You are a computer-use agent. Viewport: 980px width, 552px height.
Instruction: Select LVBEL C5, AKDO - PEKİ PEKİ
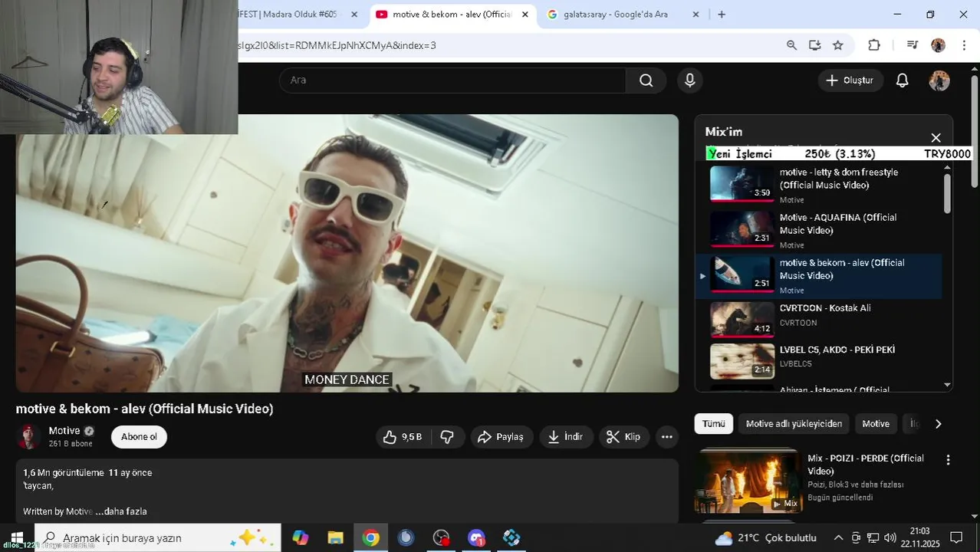[818, 360]
